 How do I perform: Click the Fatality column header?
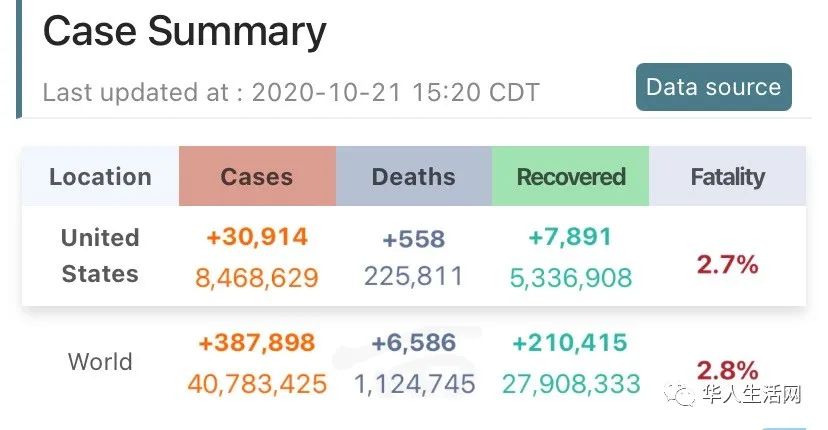(727, 176)
